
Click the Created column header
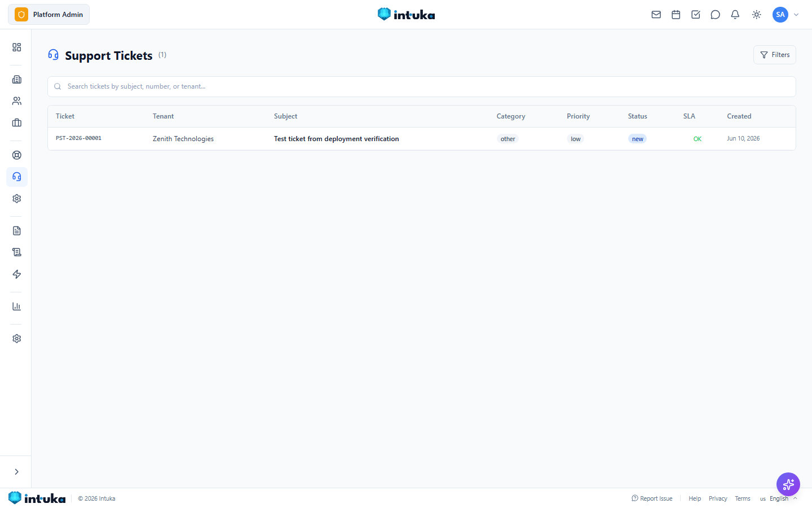coord(739,116)
